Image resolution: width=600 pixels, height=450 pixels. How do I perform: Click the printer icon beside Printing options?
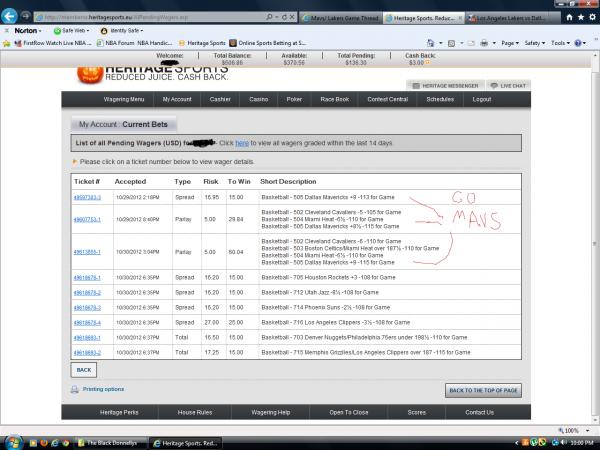click(x=74, y=388)
